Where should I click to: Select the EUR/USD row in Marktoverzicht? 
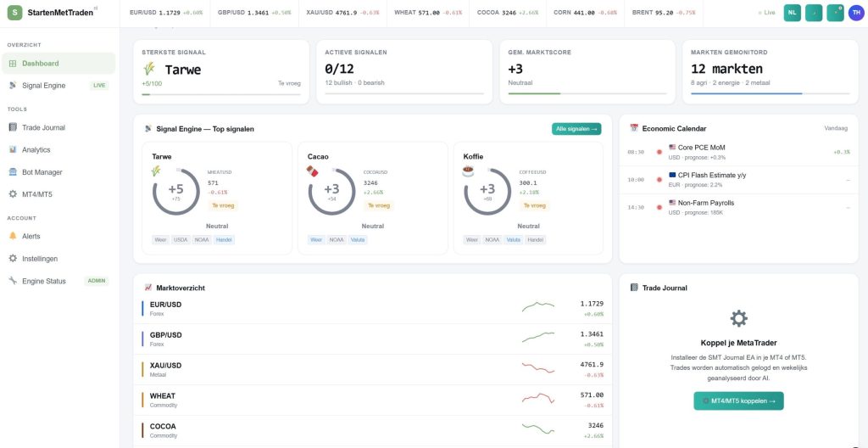373,309
